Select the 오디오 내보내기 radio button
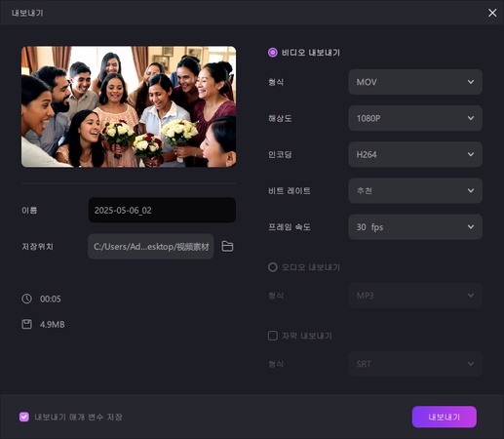 point(273,267)
